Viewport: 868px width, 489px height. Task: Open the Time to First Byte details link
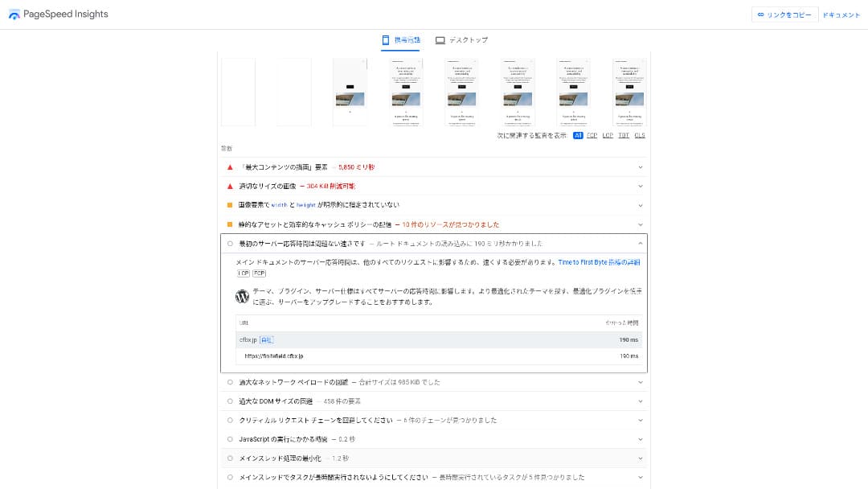point(599,262)
